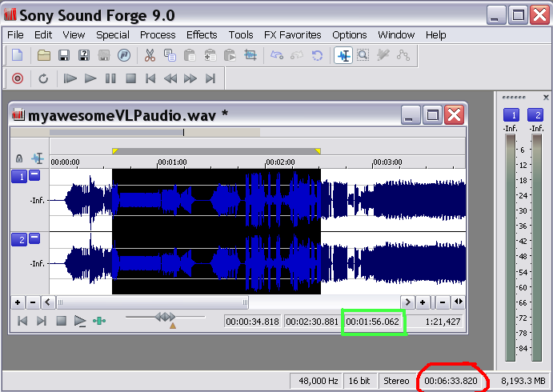Image resolution: width=553 pixels, height=392 pixels.
Task: Click the Properties icon in toolbar
Action: 124,55
